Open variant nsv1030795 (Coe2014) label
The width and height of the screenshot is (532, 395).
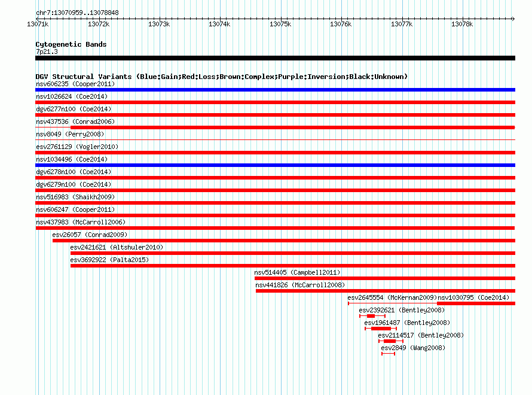(473, 297)
